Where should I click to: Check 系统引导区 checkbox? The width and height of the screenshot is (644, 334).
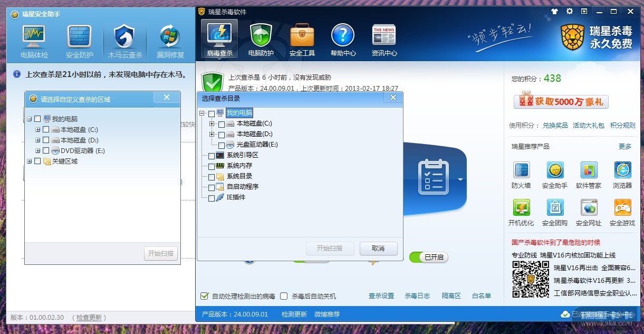point(212,156)
